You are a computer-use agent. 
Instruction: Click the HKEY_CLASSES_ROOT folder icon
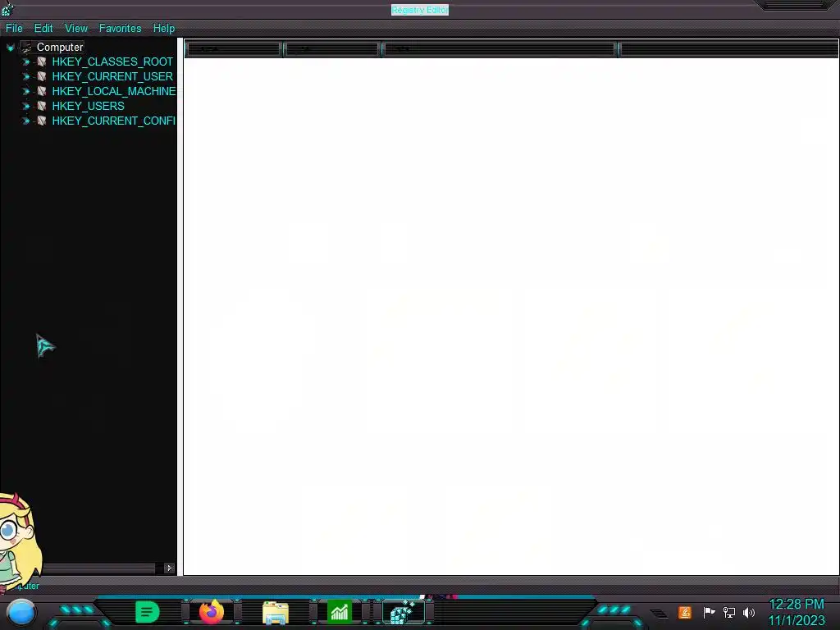click(x=41, y=62)
